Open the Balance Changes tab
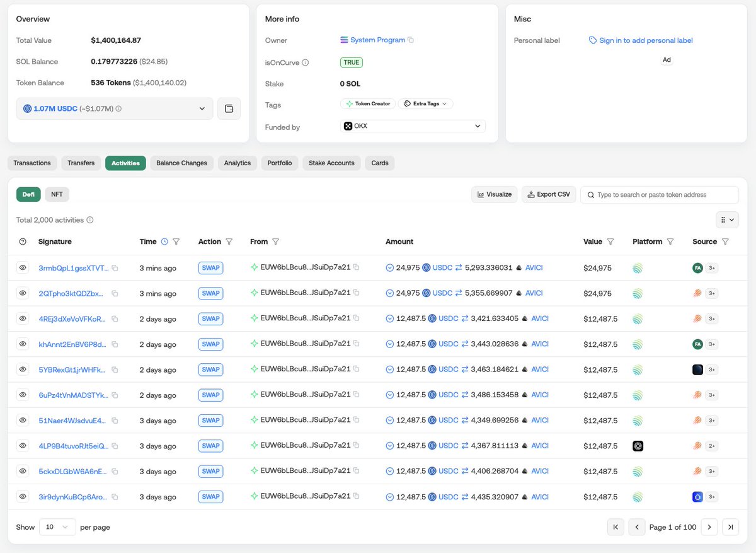The width and height of the screenshot is (756, 553). click(181, 163)
